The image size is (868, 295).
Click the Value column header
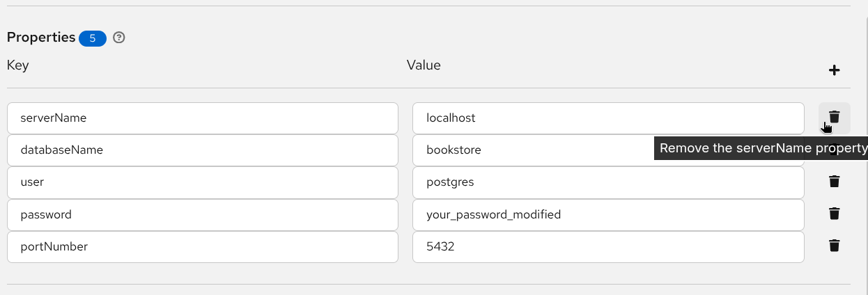coord(424,65)
